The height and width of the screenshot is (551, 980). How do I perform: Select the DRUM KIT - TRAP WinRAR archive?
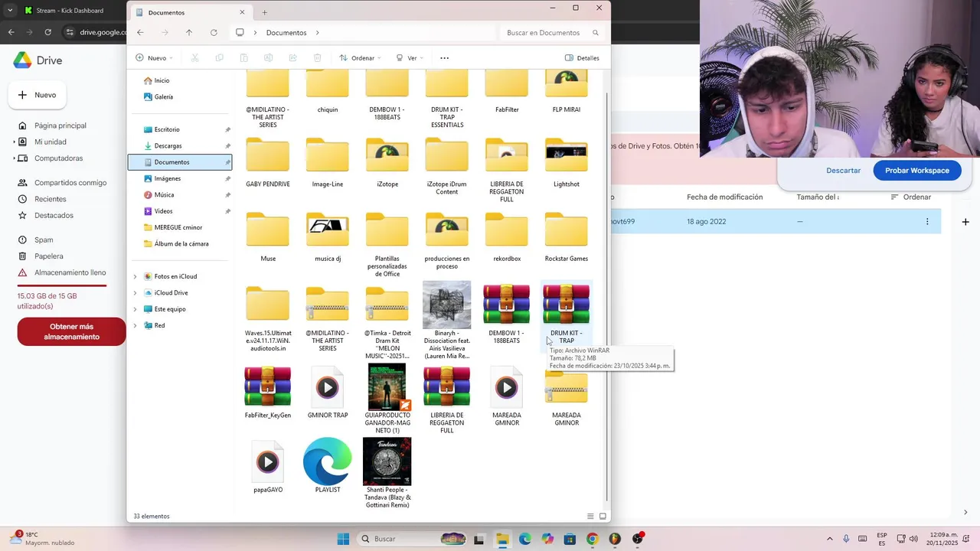coord(567,305)
